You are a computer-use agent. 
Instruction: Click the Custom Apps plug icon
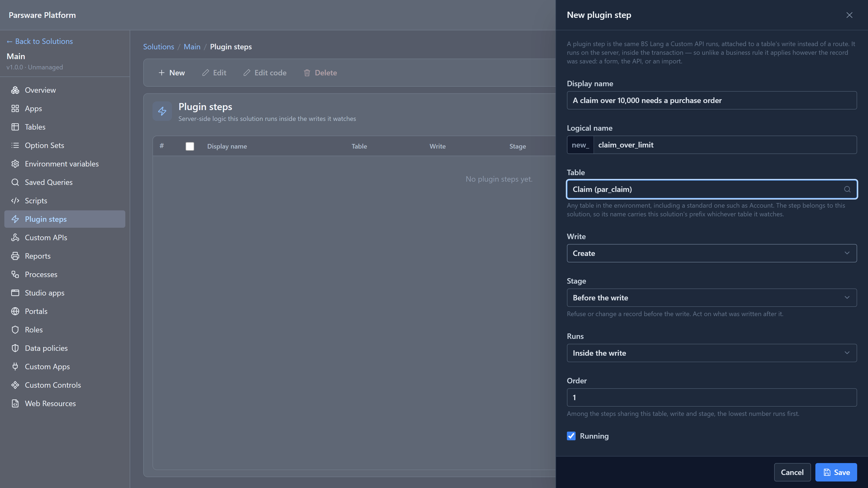pyautogui.click(x=15, y=367)
